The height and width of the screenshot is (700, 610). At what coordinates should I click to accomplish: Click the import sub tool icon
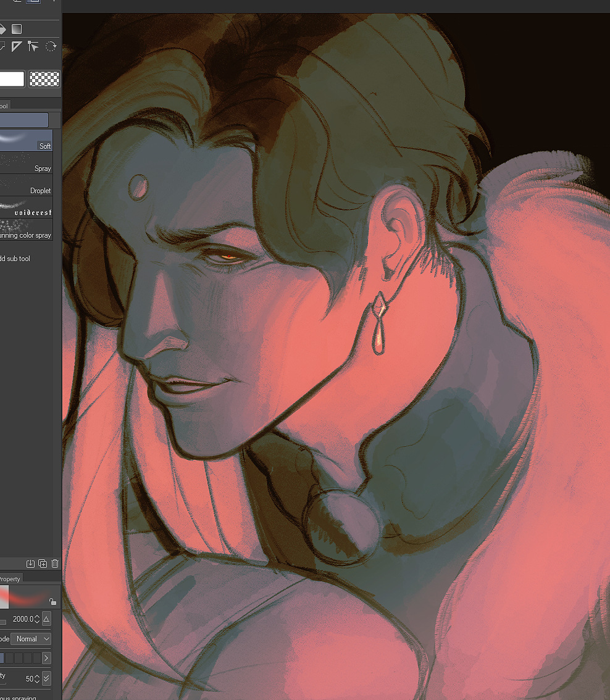(x=30, y=563)
